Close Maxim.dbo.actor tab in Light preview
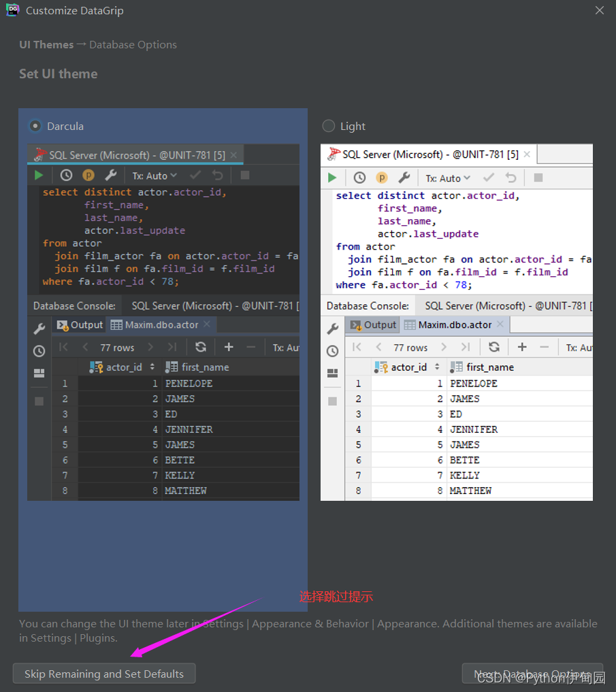Image resolution: width=616 pixels, height=692 pixels. (x=500, y=325)
